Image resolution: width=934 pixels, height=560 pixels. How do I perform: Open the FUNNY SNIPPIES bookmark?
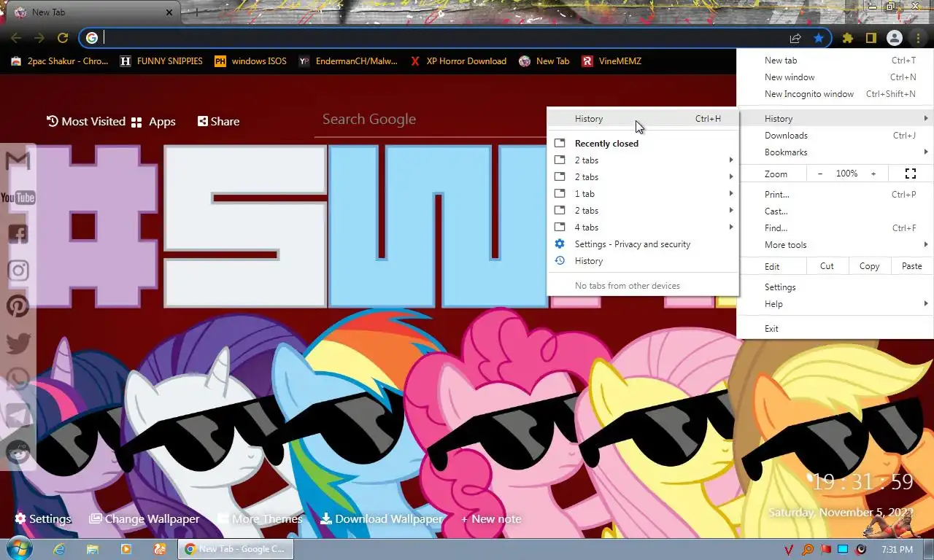(161, 61)
